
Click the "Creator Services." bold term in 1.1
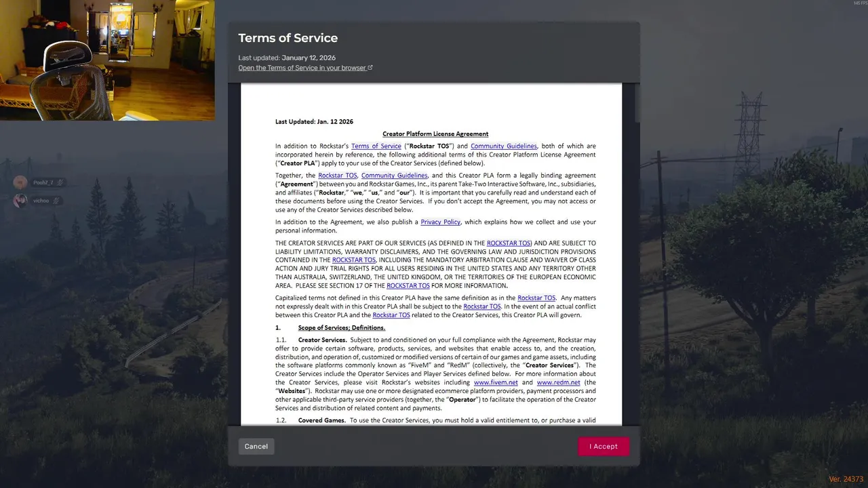(x=323, y=340)
